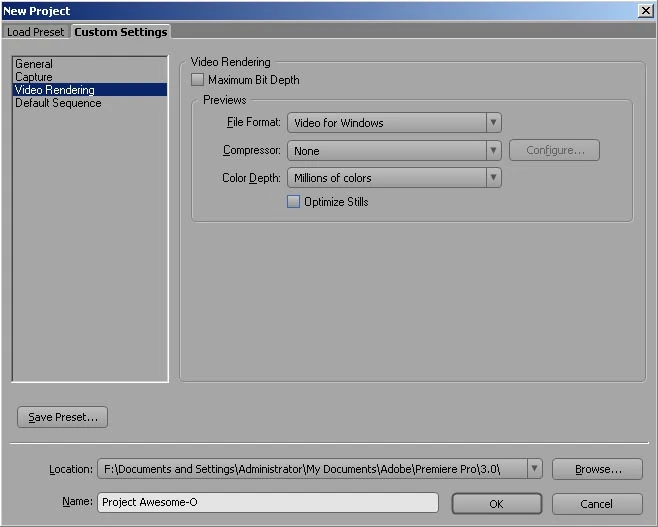Screen dimensions: 658x527
Task: Switch to the Load Preset tab
Action: (35, 32)
